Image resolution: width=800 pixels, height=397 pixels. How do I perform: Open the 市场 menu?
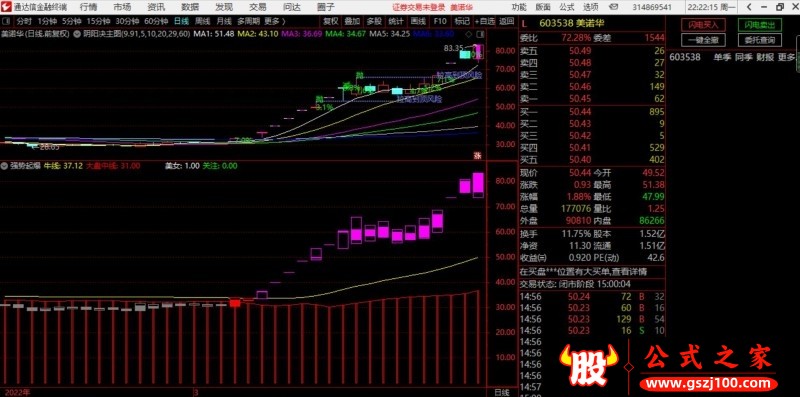click(122, 7)
